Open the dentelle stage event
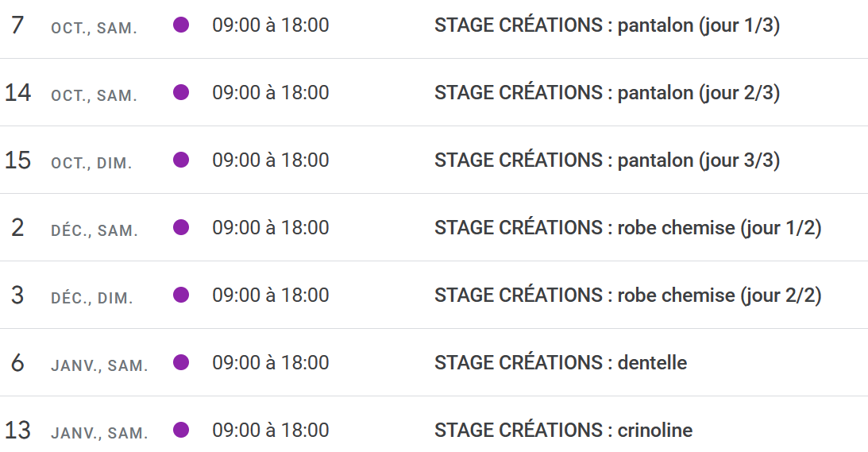The image size is (868, 452). coord(560,363)
